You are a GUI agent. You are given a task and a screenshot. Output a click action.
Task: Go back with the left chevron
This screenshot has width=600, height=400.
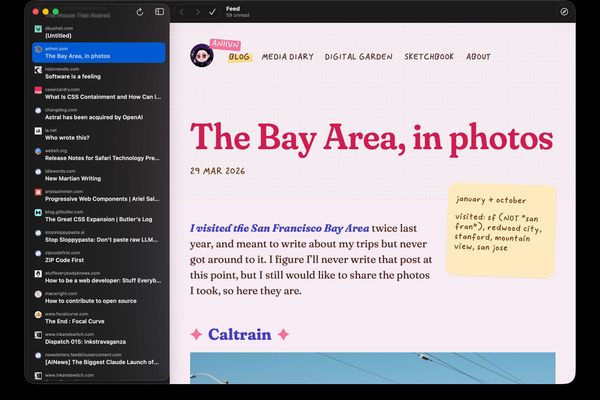click(x=182, y=12)
